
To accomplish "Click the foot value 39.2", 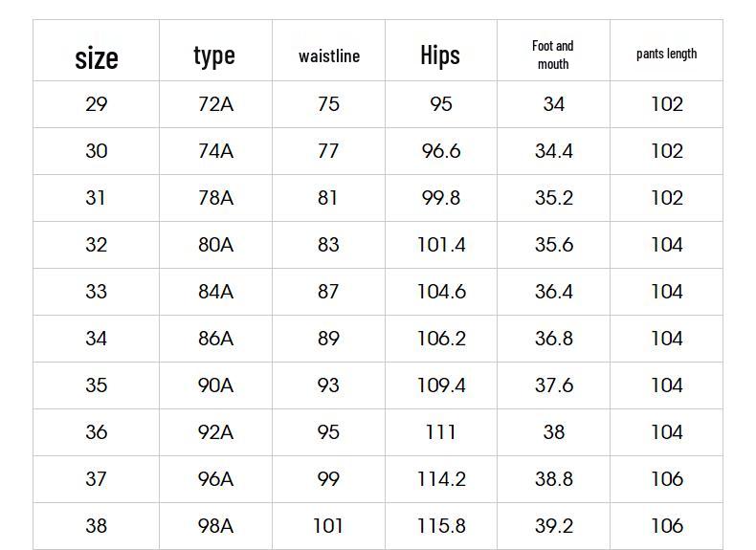I will pos(554,525).
